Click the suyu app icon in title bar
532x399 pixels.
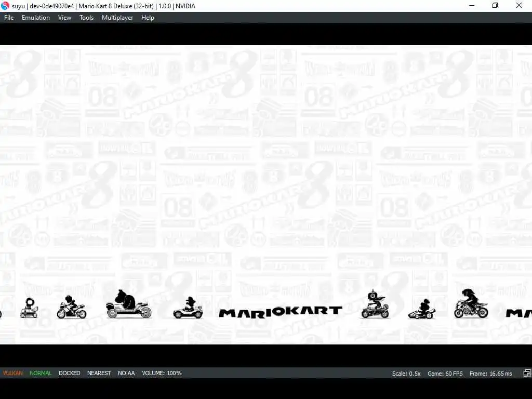point(5,6)
